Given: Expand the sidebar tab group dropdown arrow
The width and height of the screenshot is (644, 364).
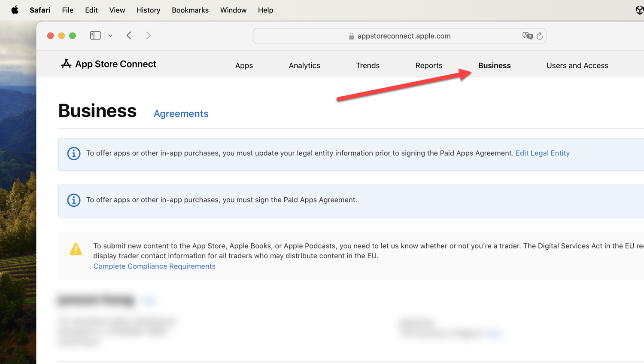Looking at the screenshot, I should pos(110,36).
